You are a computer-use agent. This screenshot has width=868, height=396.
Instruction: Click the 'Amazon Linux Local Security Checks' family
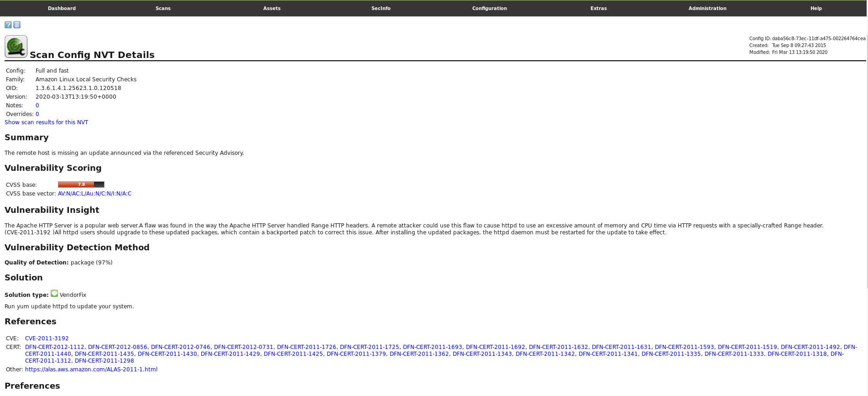pos(86,79)
